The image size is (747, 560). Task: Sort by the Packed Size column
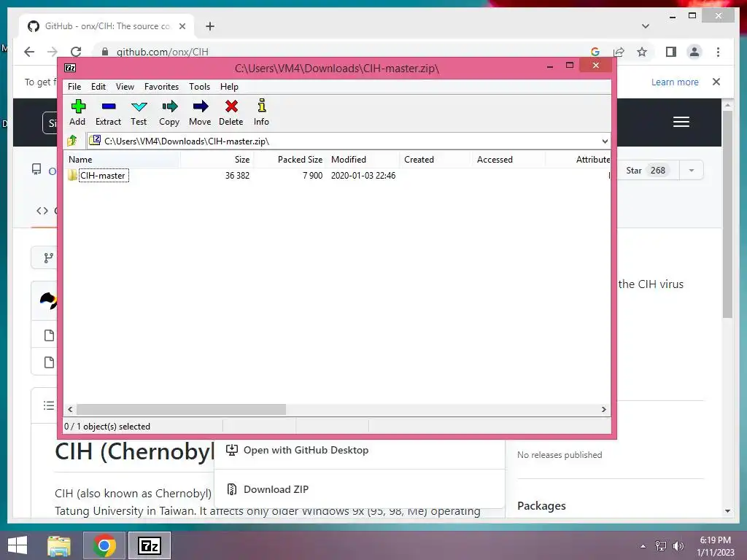[x=290, y=160]
